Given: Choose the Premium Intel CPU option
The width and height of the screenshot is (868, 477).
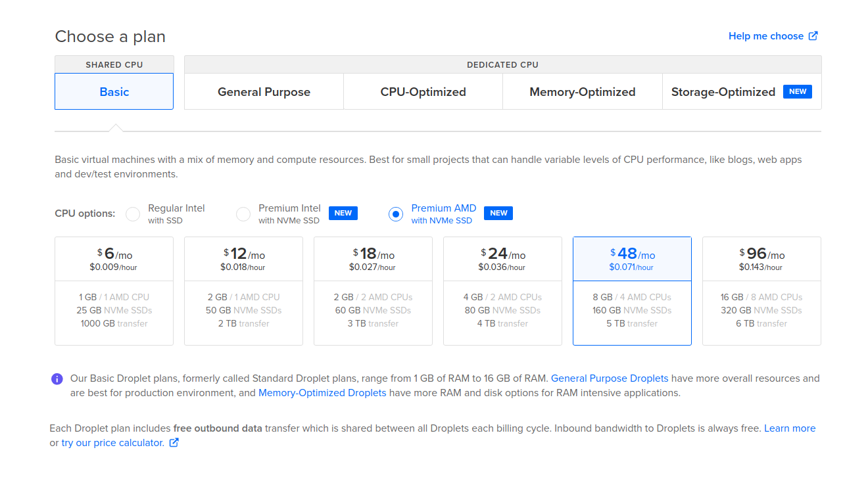Looking at the screenshot, I should [x=243, y=214].
